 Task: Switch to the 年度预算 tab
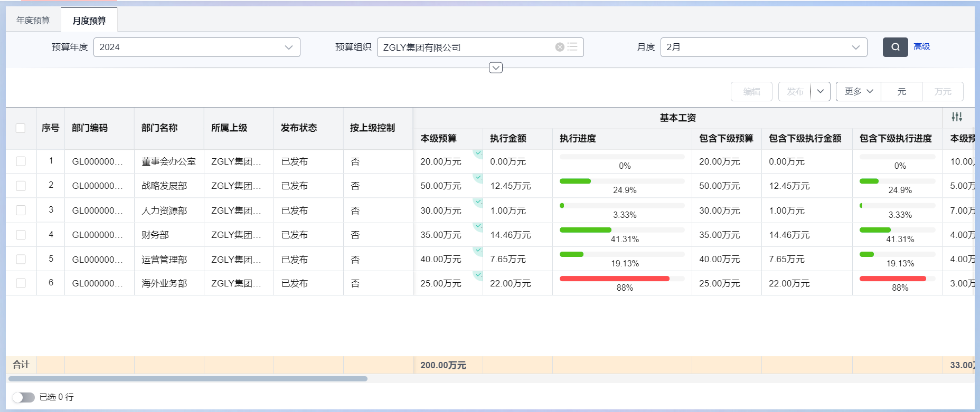click(33, 21)
